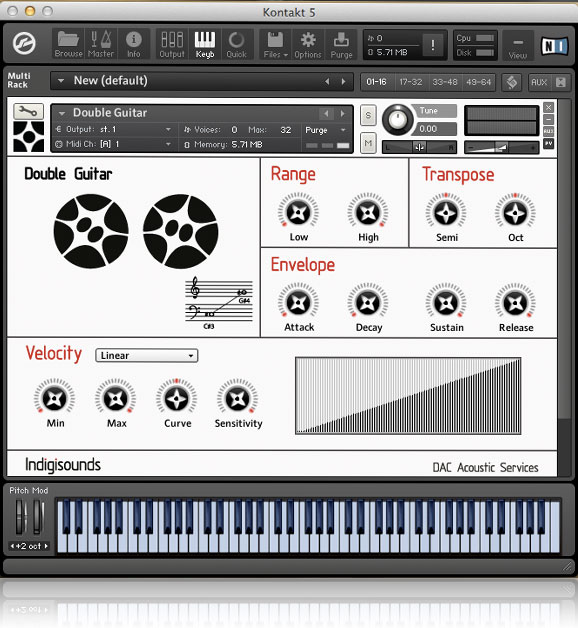Viewport: 578px width, 628px height.
Task: Switch to rack page 17-32
Action: (411, 82)
